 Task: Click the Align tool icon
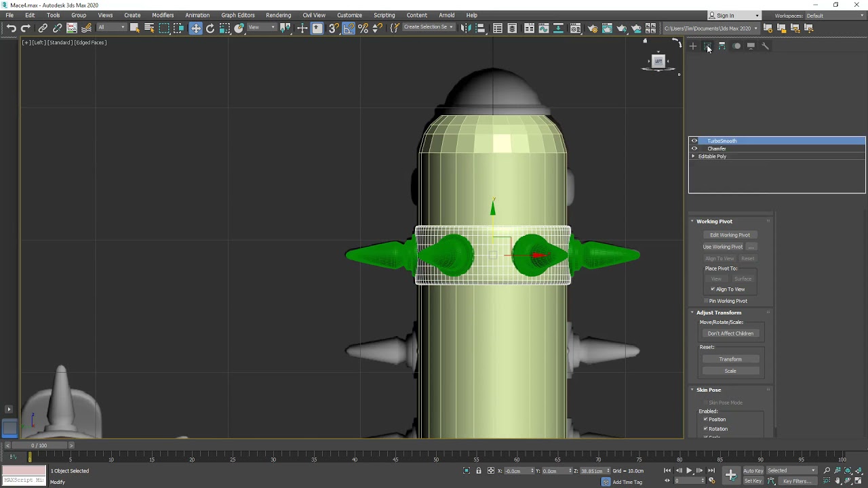[480, 28]
